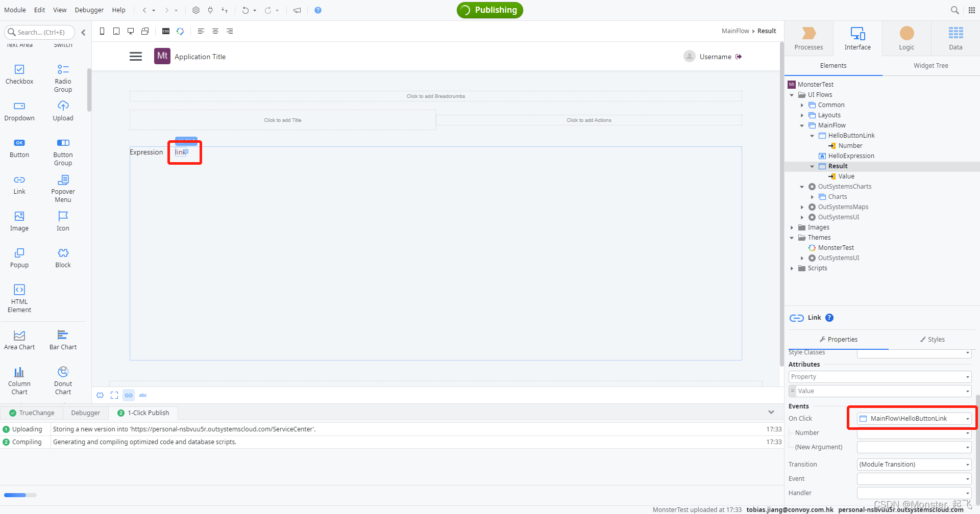Click the manage dependencies plug icon
Screen dimensions: 980x514
click(210, 10)
